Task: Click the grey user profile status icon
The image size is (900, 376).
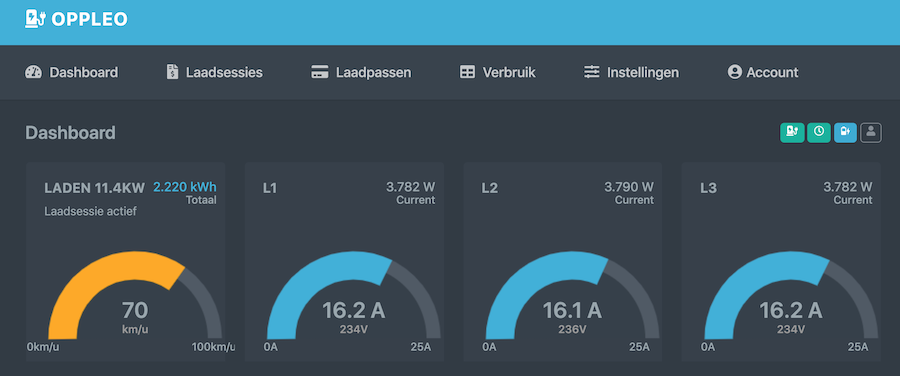Action: point(871,133)
